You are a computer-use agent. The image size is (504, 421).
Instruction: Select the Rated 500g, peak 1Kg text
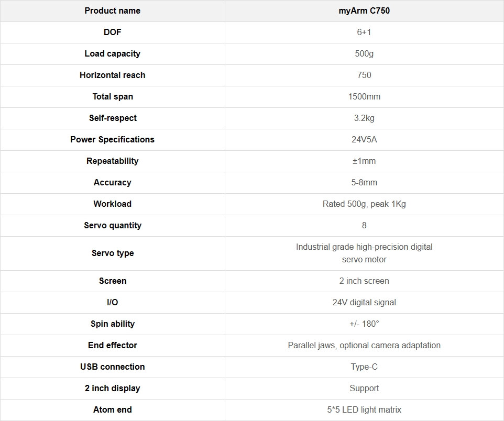[x=364, y=204]
